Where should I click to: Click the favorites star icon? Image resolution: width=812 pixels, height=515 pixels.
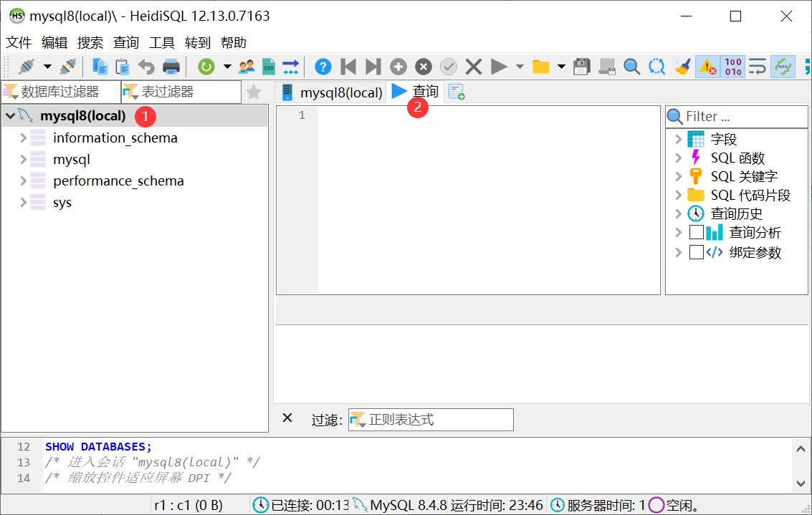(254, 92)
